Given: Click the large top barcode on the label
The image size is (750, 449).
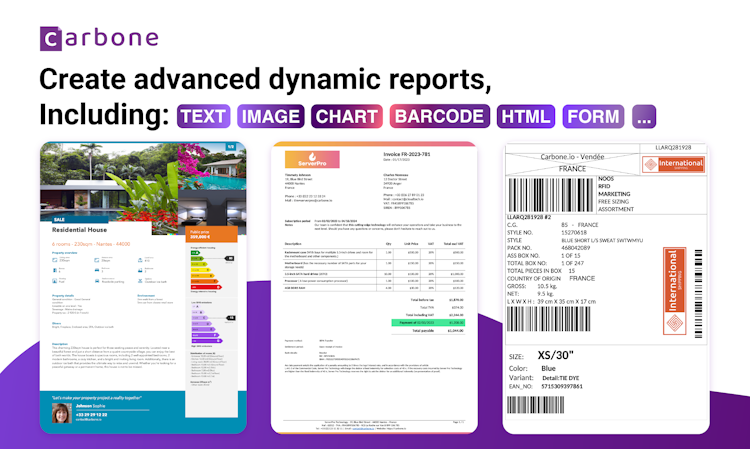Looking at the screenshot, I should [551, 195].
